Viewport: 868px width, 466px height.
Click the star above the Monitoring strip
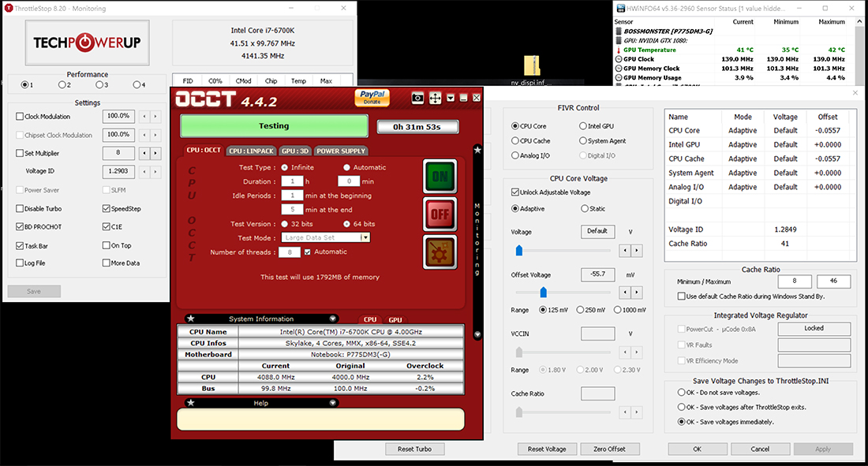click(x=477, y=150)
